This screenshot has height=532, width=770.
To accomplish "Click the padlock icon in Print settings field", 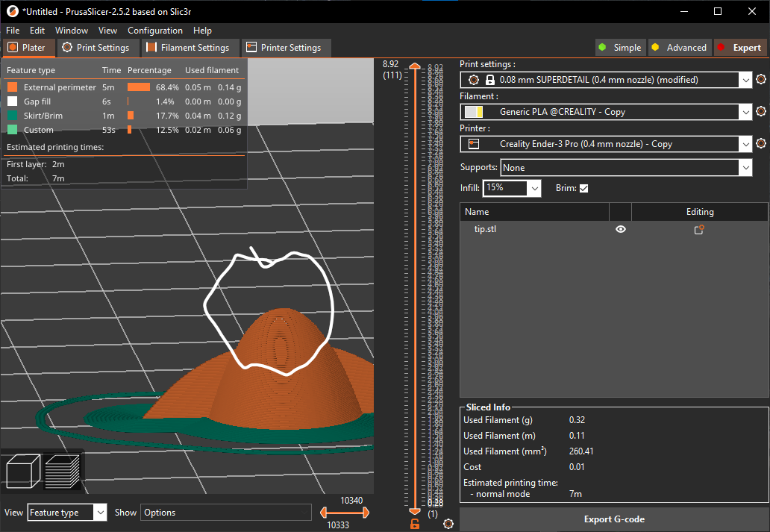I will point(490,79).
